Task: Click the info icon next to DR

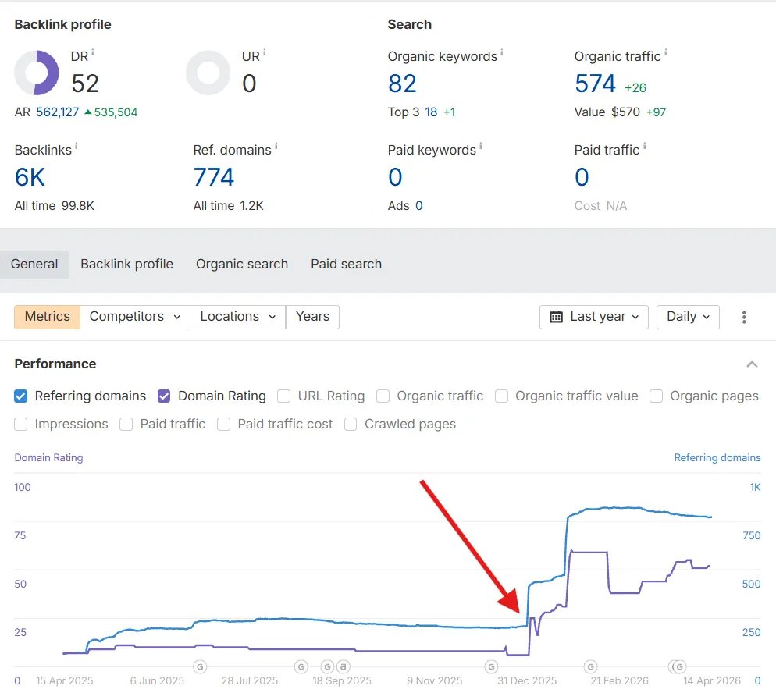Action: (93, 53)
